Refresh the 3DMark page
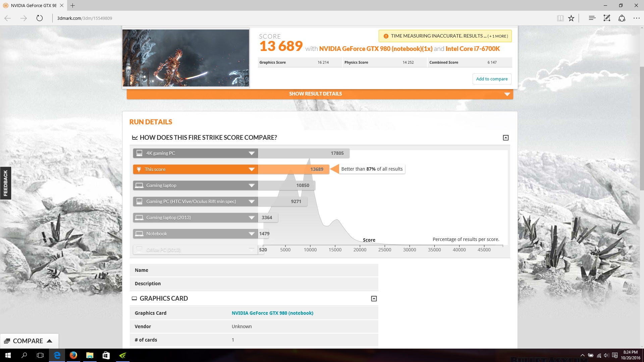This screenshot has width=644, height=362. click(40, 18)
